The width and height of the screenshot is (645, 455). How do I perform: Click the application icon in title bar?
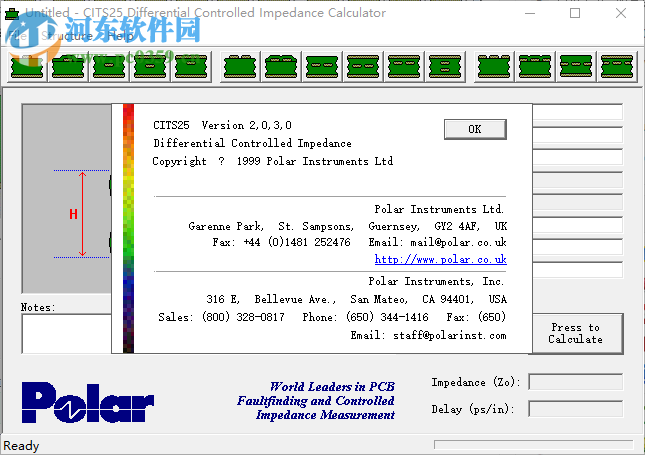pos(12,14)
